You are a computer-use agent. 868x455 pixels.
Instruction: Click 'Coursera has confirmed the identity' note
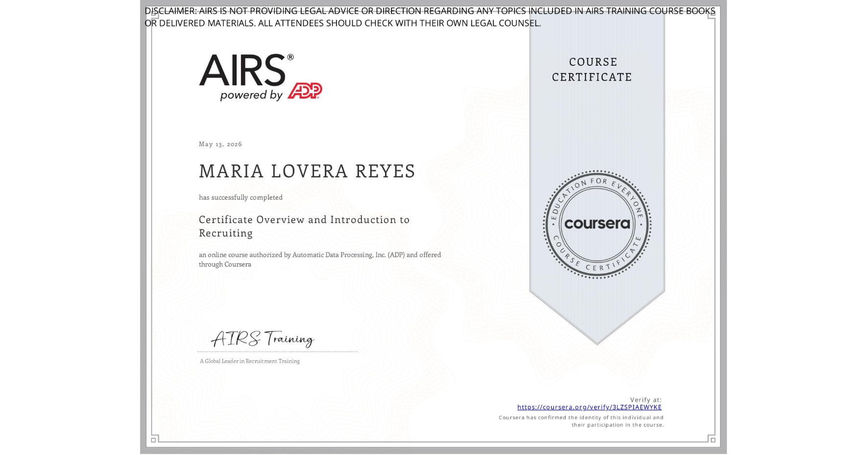[x=581, y=421]
